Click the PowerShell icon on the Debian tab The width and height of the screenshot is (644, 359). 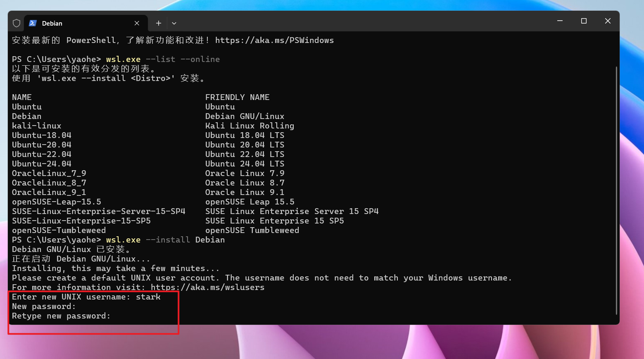click(33, 23)
